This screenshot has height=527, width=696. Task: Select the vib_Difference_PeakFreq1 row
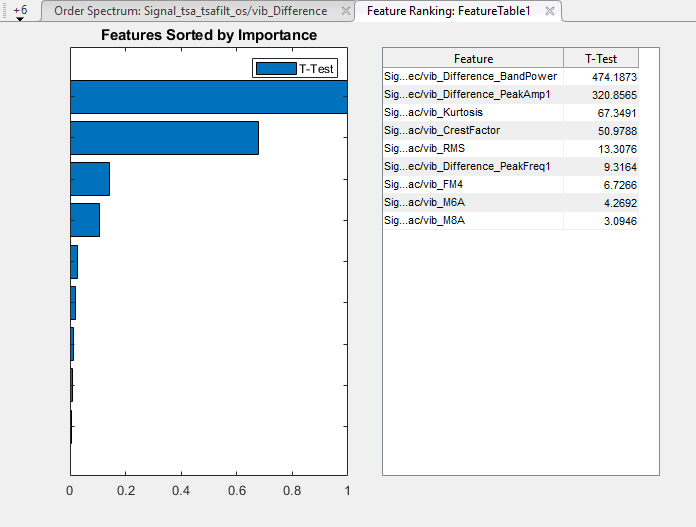point(471,166)
